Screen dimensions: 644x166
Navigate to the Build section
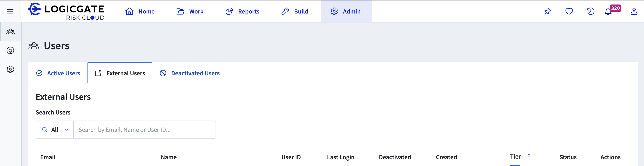[x=295, y=11]
